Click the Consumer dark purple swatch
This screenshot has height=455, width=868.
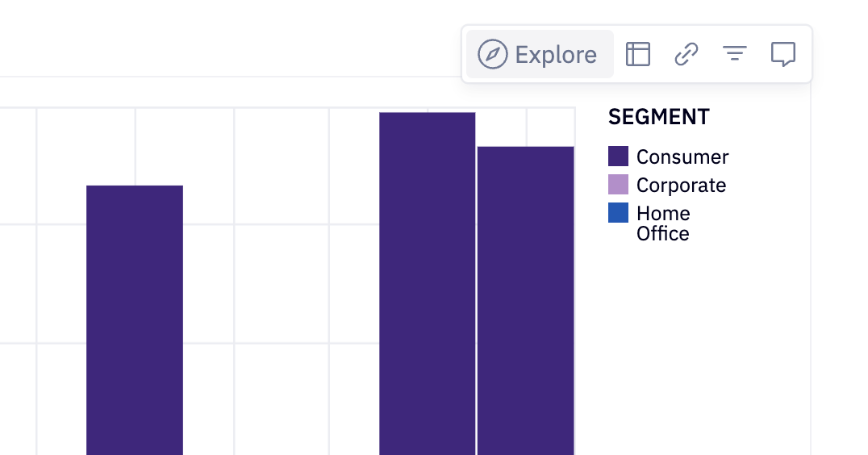[618, 157]
